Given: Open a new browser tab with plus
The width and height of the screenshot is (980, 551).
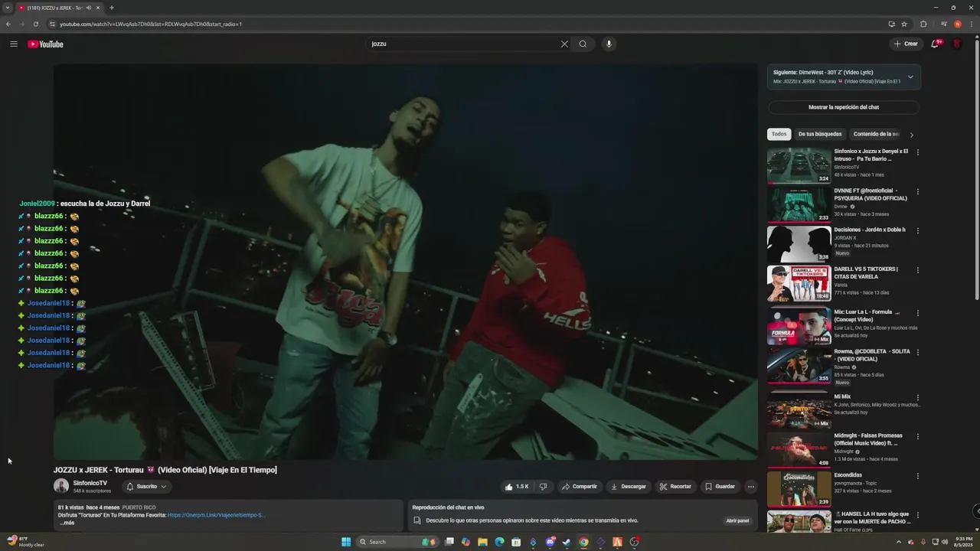Looking at the screenshot, I should [x=112, y=8].
